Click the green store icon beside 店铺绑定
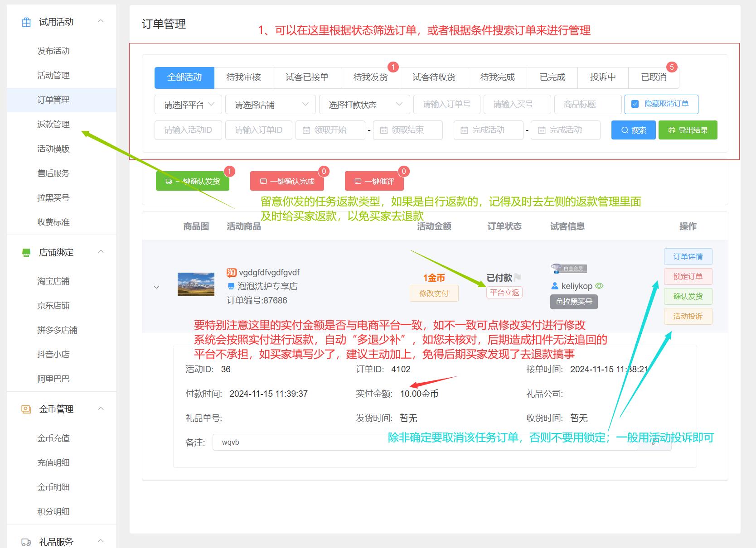This screenshot has height=548, width=756. coord(26,253)
